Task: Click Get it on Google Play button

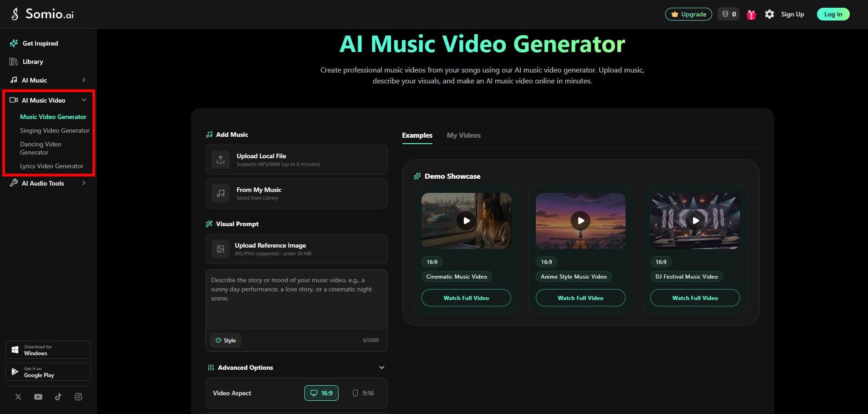Action: (48, 372)
